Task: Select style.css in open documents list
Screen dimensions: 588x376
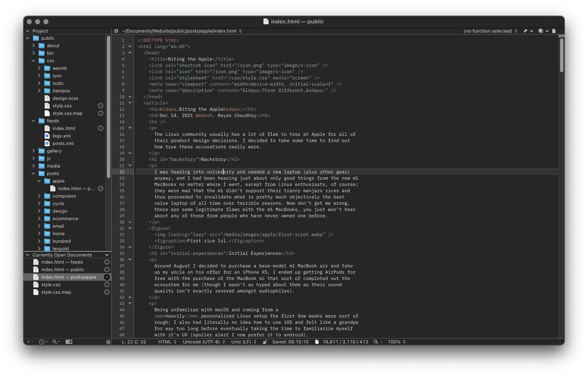Action: coord(51,285)
